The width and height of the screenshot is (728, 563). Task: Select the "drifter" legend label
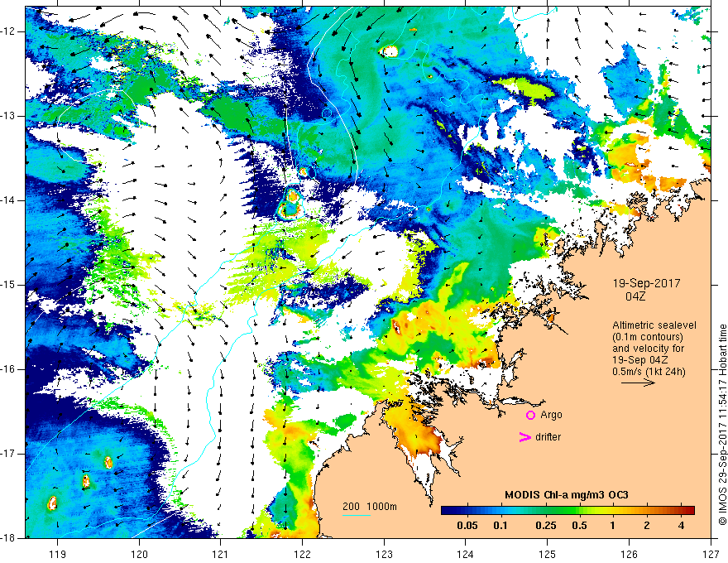[548, 436]
